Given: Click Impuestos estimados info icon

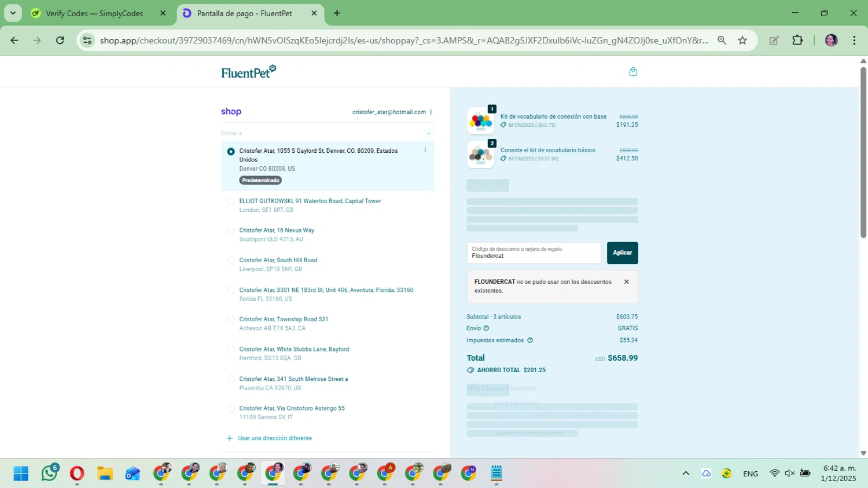Looking at the screenshot, I should (529, 340).
